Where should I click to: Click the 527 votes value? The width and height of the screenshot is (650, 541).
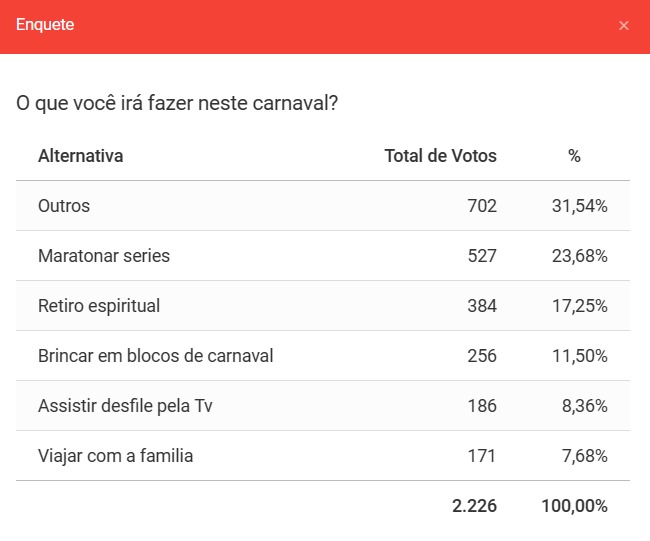tap(481, 256)
